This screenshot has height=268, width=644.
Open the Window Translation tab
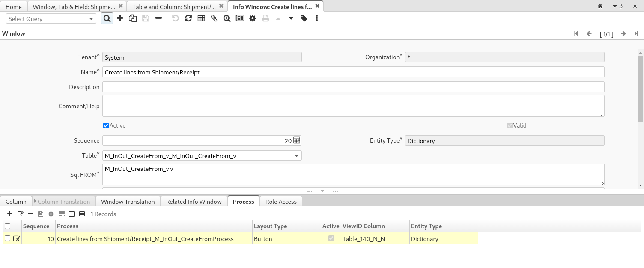tap(128, 201)
